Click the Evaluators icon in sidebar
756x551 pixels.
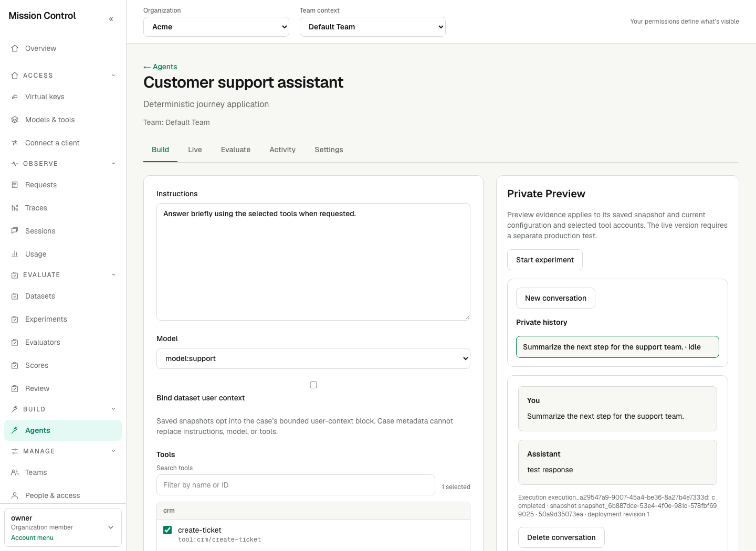[15, 342]
